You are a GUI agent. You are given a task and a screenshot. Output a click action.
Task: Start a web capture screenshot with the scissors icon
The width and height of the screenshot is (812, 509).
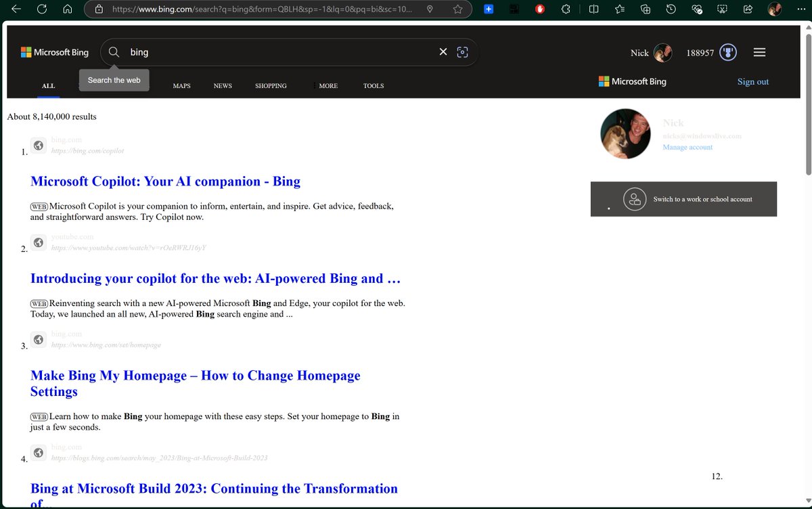(x=722, y=9)
